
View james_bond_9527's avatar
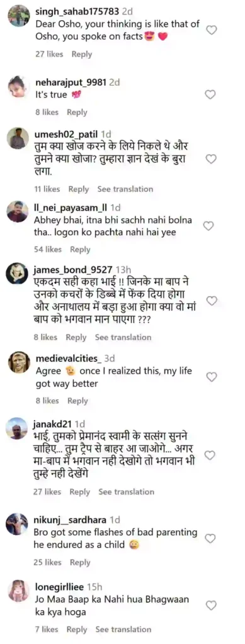pos(16,273)
